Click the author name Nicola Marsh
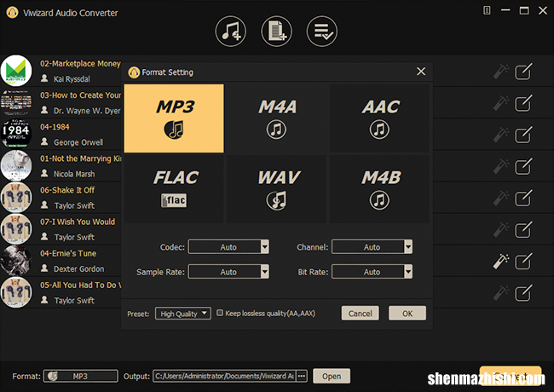Image resolution: width=554 pixels, height=392 pixels. (74, 174)
